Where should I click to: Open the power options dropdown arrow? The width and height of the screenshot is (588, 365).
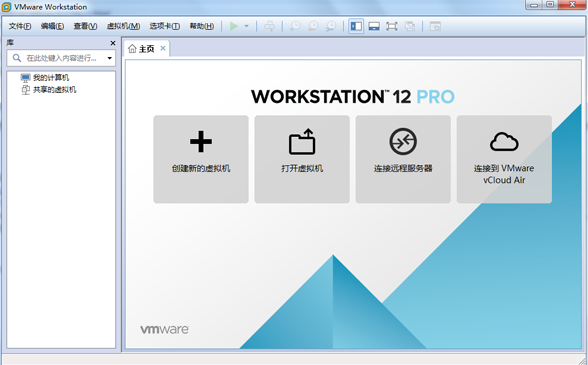tap(246, 26)
